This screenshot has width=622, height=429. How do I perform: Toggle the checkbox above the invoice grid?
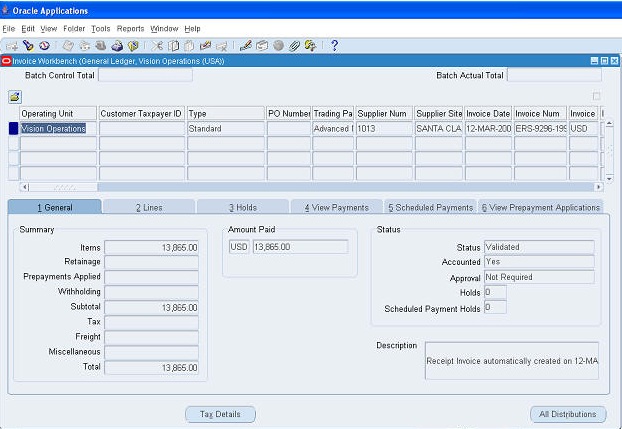[596, 96]
